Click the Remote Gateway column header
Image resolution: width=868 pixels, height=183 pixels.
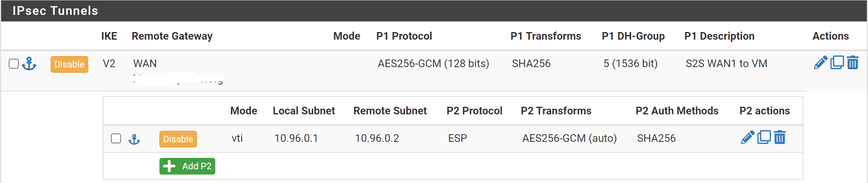pos(172,36)
